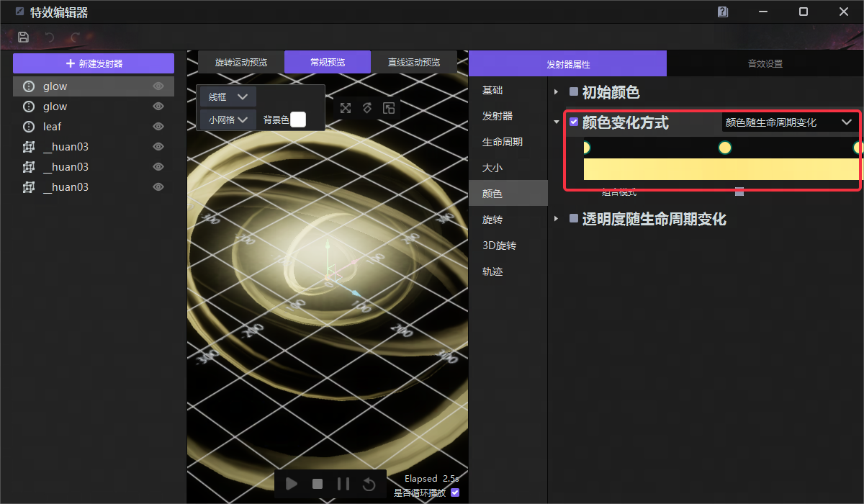Open the 颜色随生命周期变化 dropdown

click(x=788, y=122)
